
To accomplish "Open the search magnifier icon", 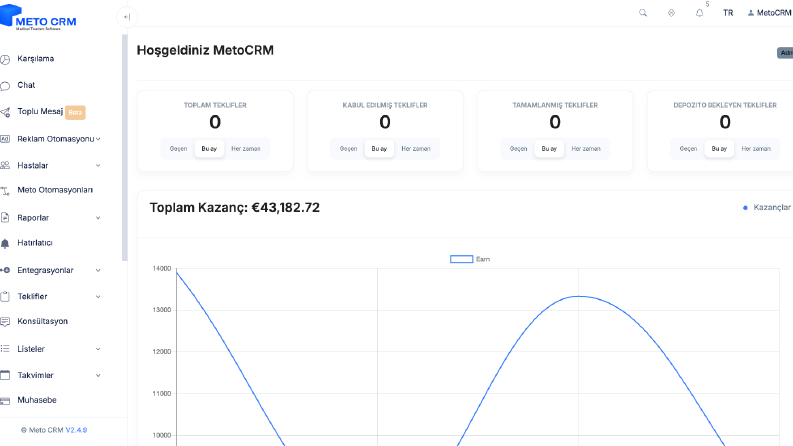I will click(643, 13).
